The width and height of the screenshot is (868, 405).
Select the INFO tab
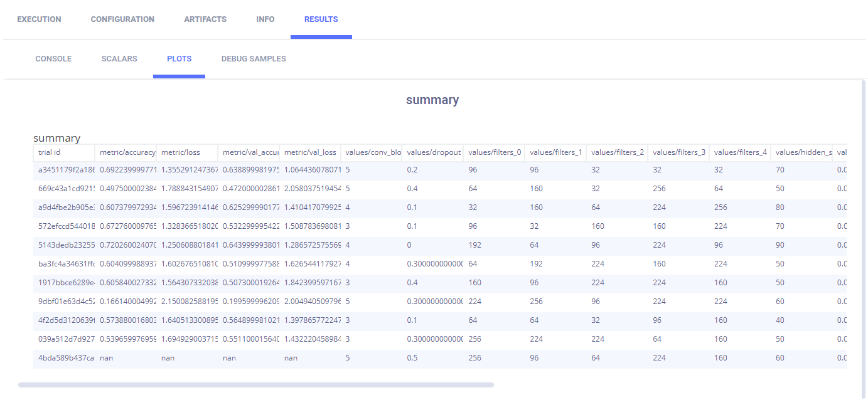click(265, 19)
